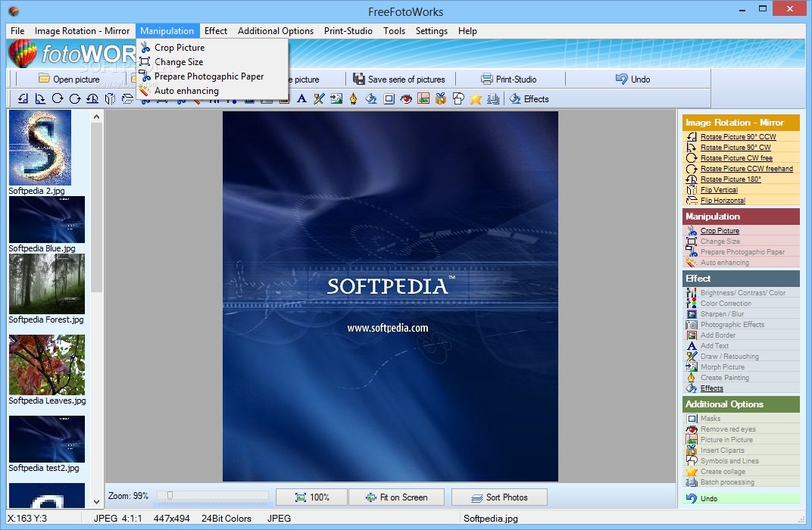Click the Fit on Screen button
The image size is (812, 530).
pyautogui.click(x=397, y=497)
